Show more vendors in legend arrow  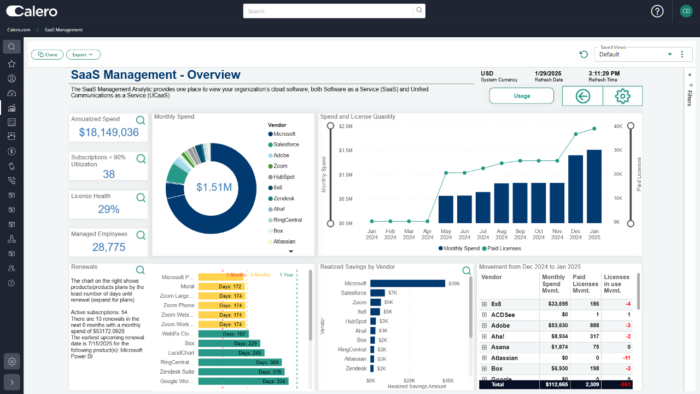point(291,252)
